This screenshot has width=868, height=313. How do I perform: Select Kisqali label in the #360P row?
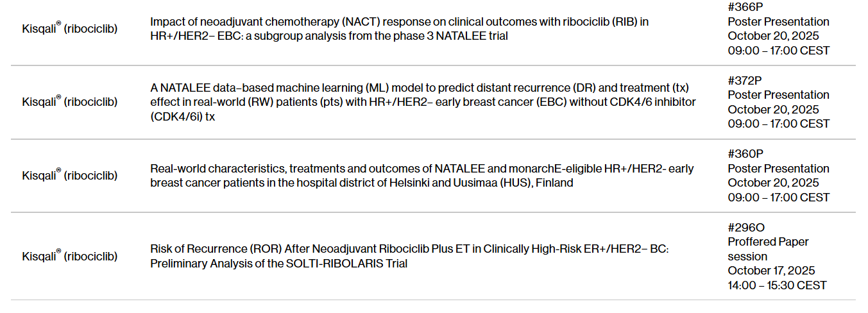tap(70, 175)
